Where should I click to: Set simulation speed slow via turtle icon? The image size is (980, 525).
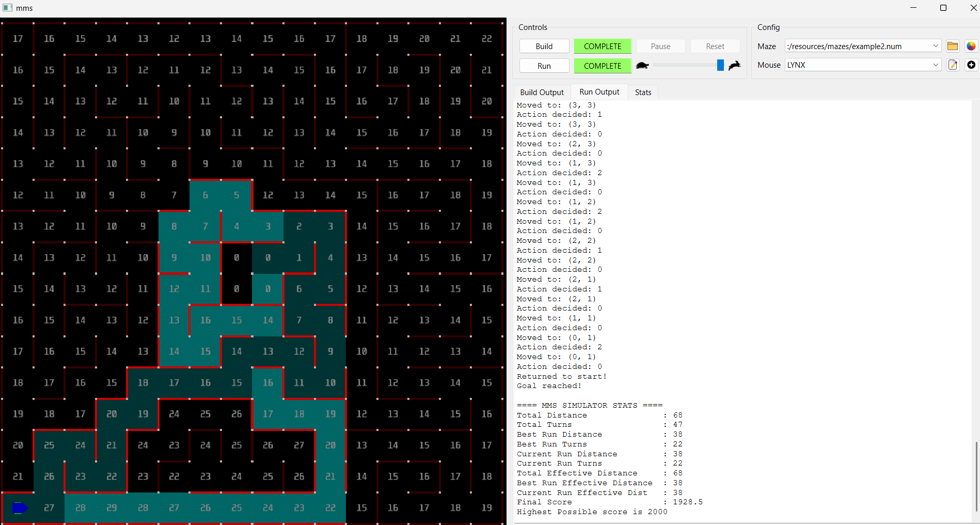[x=642, y=65]
